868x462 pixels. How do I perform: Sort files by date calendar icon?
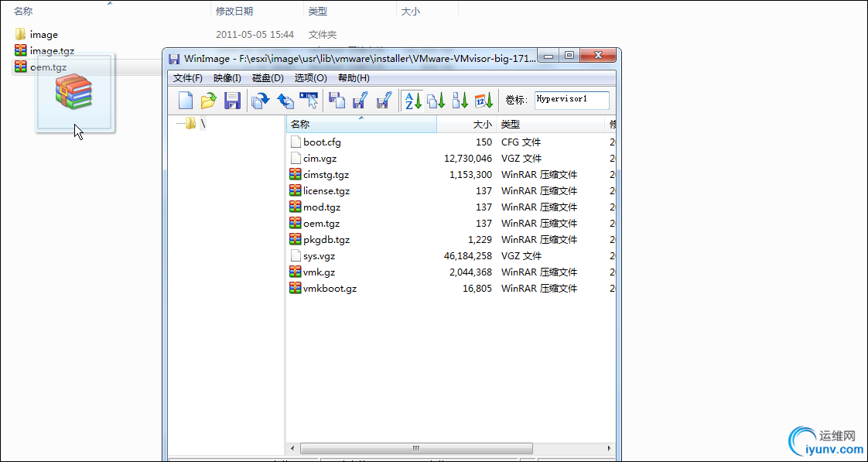tap(484, 101)
